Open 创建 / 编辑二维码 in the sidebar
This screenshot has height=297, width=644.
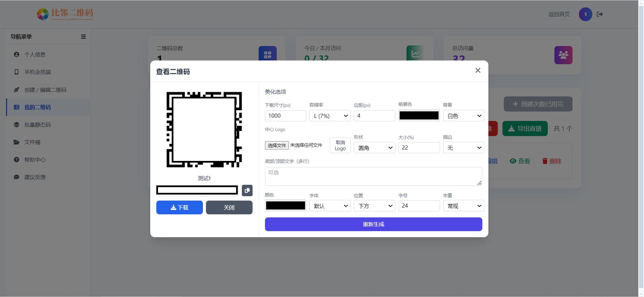tap(48, 90)
